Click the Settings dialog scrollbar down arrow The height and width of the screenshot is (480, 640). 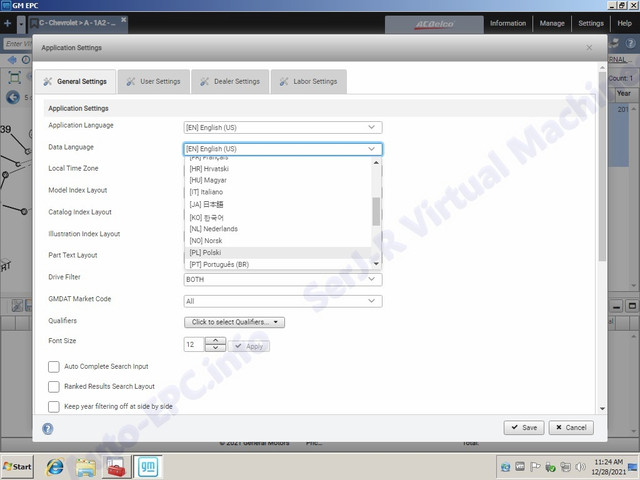pyautogui.click(x=602, y=409)
